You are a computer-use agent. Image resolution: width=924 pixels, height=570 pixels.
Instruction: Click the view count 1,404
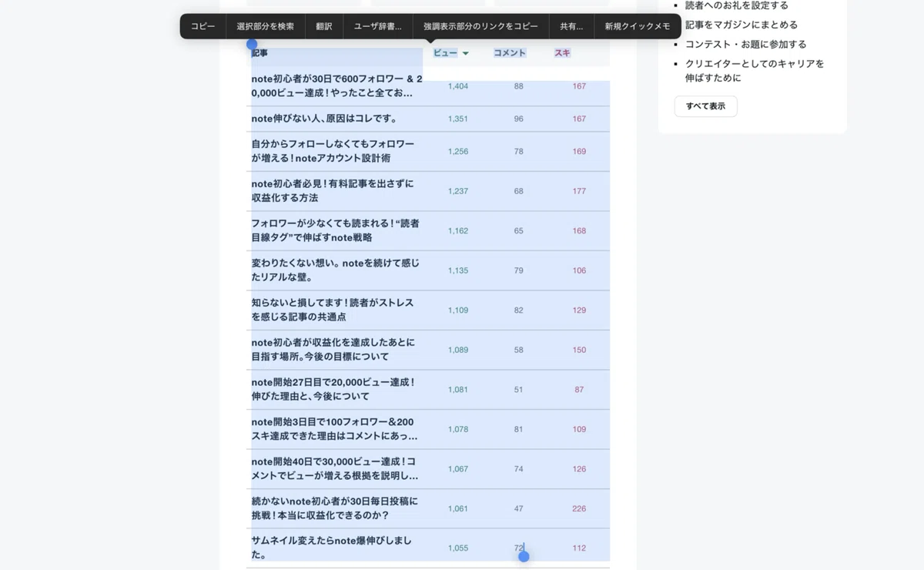(x=458, y=86)
